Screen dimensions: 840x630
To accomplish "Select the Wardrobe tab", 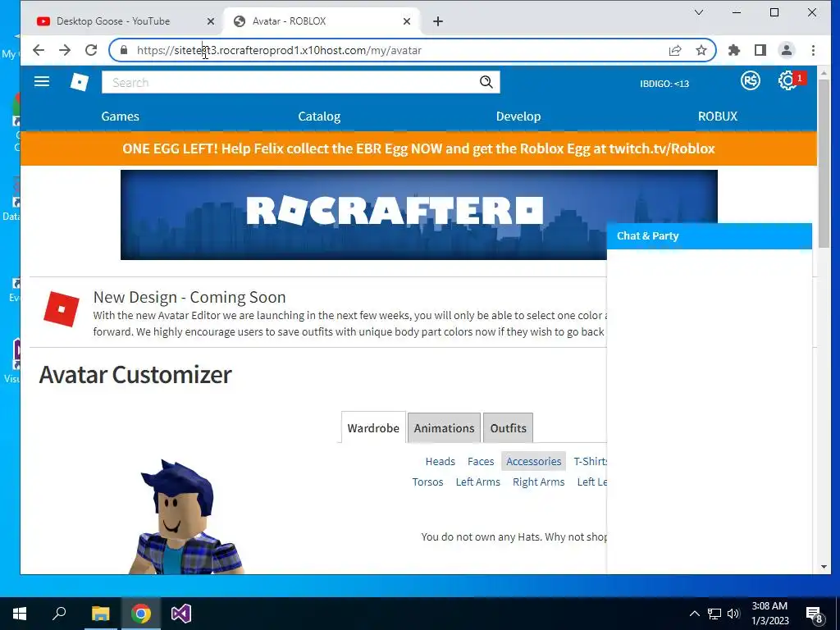I will pos(373,428).
